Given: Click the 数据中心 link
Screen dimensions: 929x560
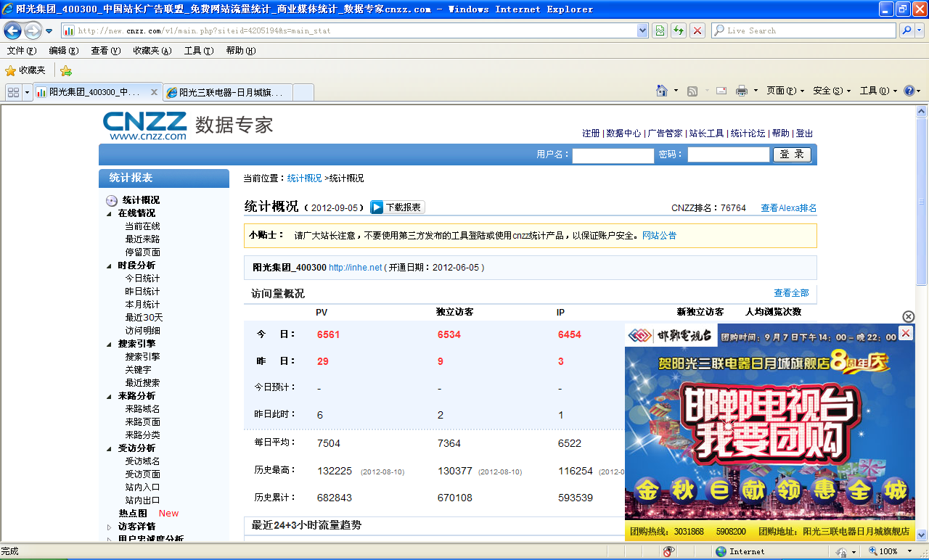Looking at the screenshot, I should pyautogui.click(x=623, y=133).
